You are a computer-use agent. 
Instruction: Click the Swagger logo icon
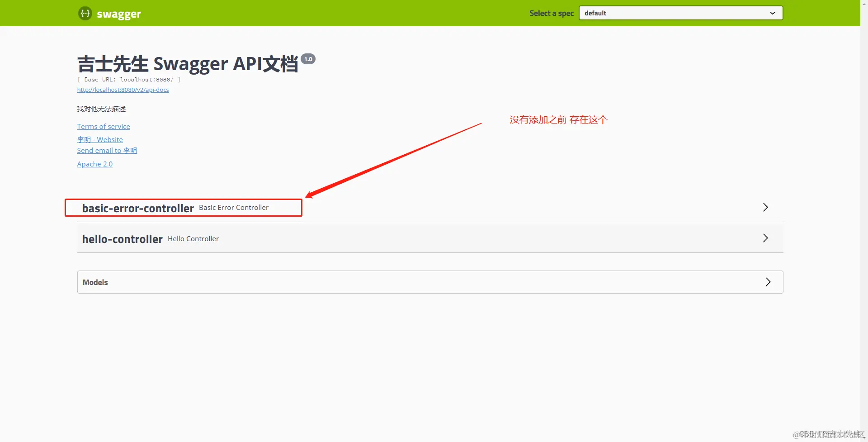coord(85,13)
